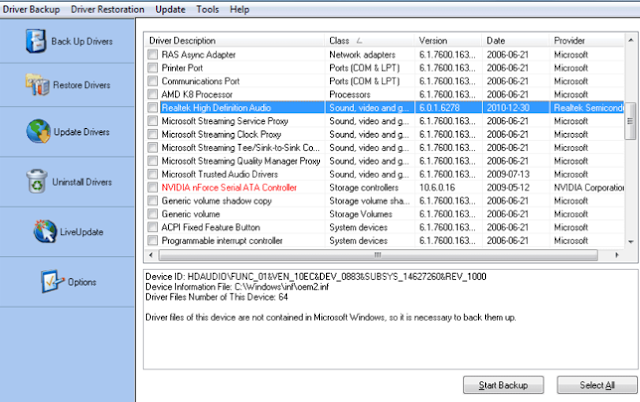The height and width of the screenshot is (402, 640).
Task: Check Microsoft Streaming Clock Proxy checkbox
Action: coord(153,134)
